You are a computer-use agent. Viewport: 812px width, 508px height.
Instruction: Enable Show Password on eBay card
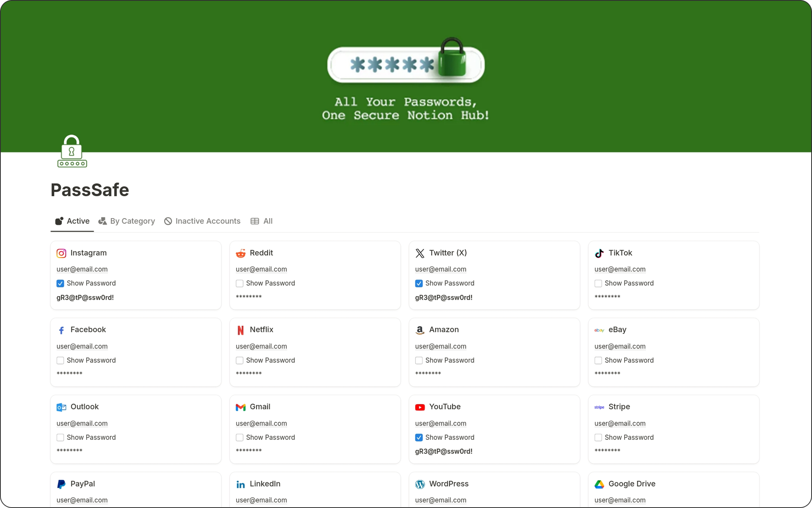click(598, 360)
